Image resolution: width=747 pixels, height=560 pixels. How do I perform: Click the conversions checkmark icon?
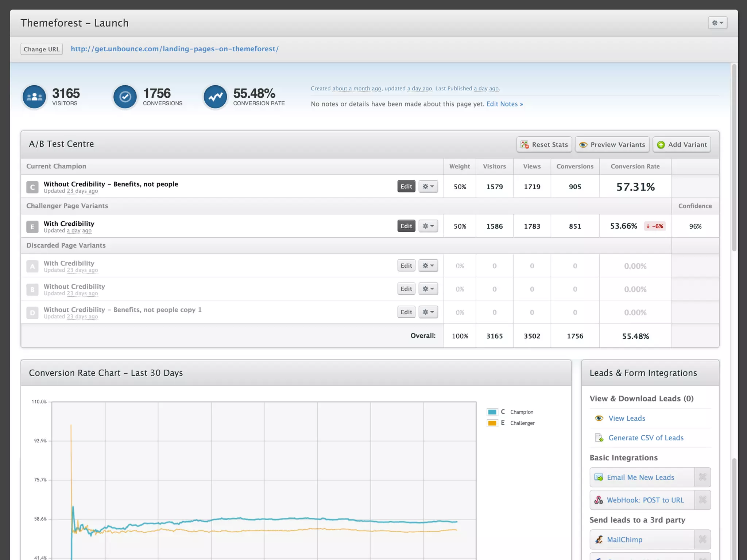125,97
